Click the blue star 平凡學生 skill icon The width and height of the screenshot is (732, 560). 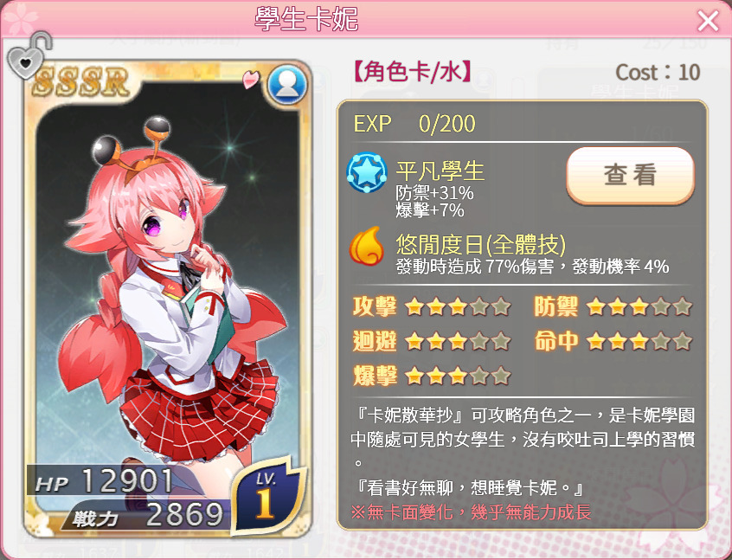tap(367, 172)
